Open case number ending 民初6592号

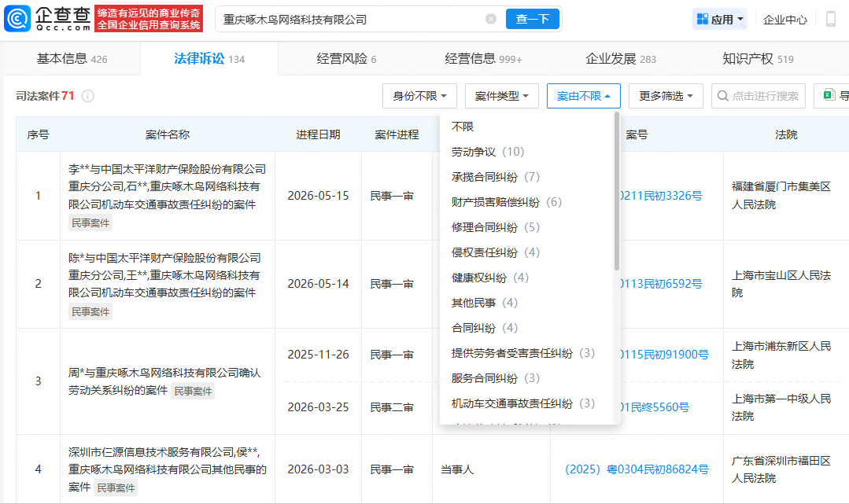662,284
